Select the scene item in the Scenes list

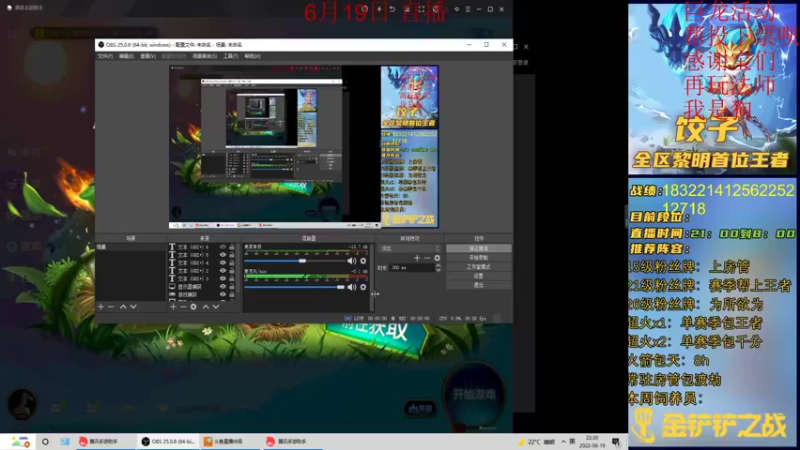click(x=130, y=247)
